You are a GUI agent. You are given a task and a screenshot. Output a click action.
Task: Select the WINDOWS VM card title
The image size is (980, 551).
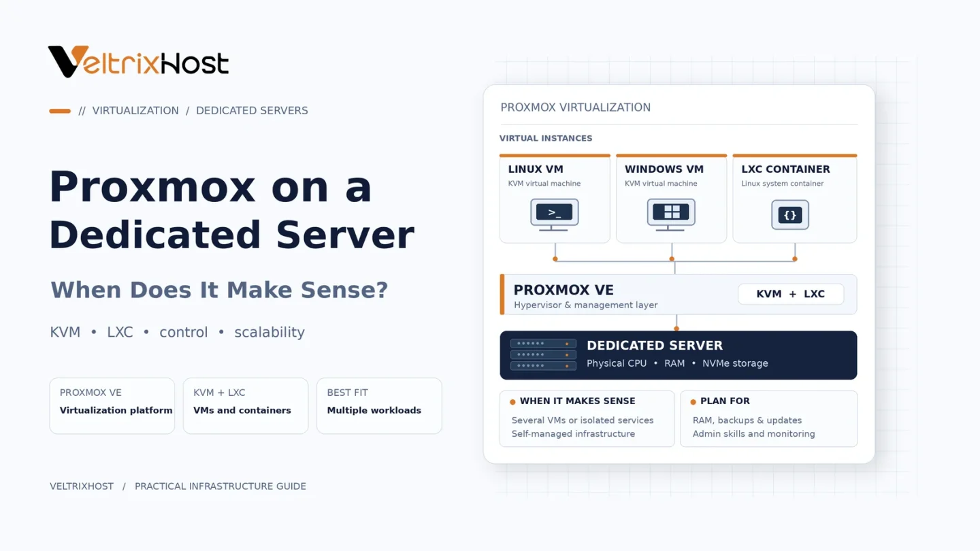(x=664, y=169)
